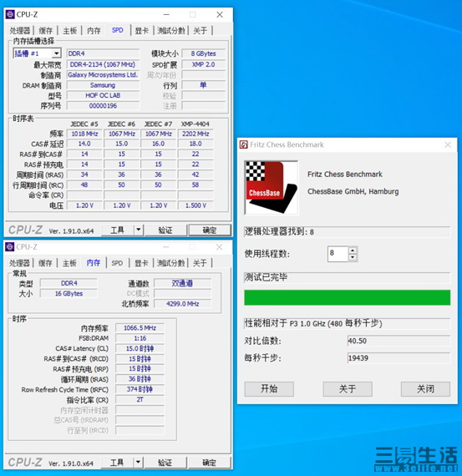Open 测试分数 tab in top CPU-Z window

coord(171,31)
